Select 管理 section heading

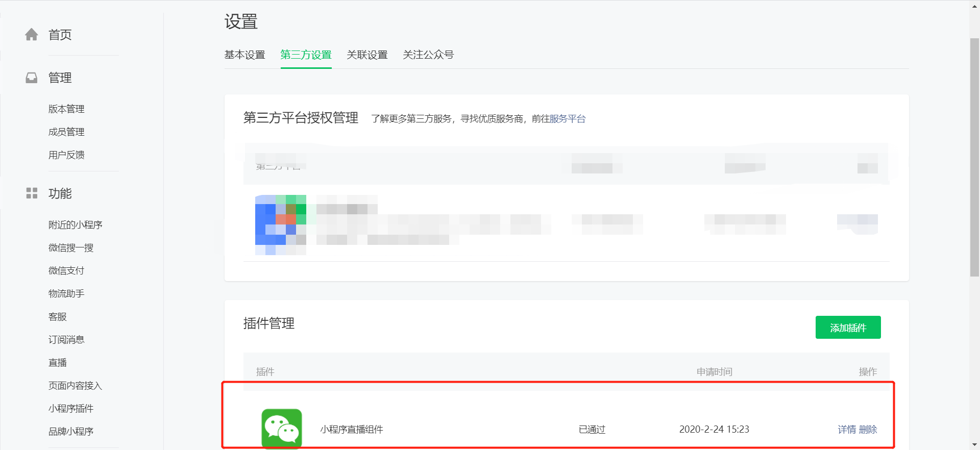click(x=60, y=78)
